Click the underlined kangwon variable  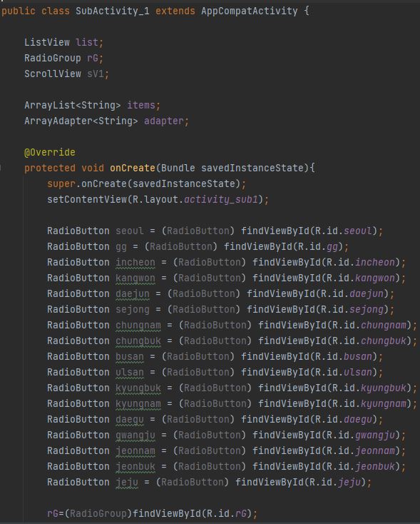click(135, 278)
